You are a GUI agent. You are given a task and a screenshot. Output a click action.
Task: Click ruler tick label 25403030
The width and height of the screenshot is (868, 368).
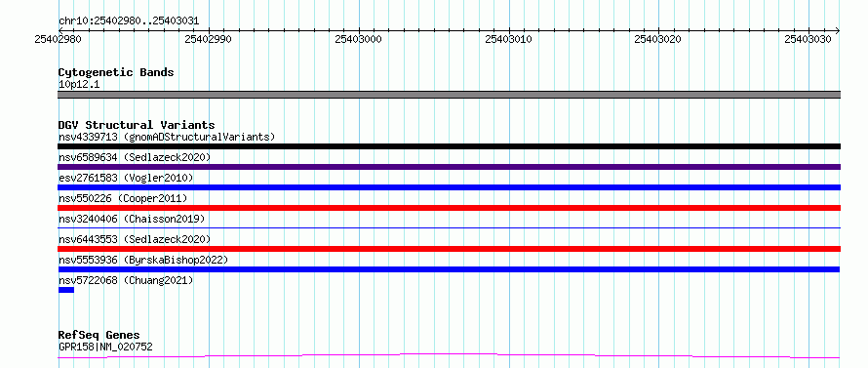[809, 39]
